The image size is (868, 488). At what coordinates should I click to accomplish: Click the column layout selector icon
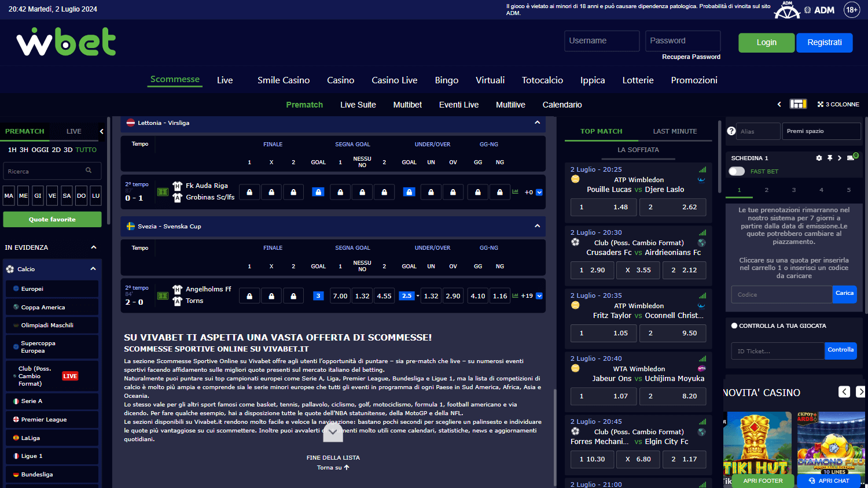(798, 104)
